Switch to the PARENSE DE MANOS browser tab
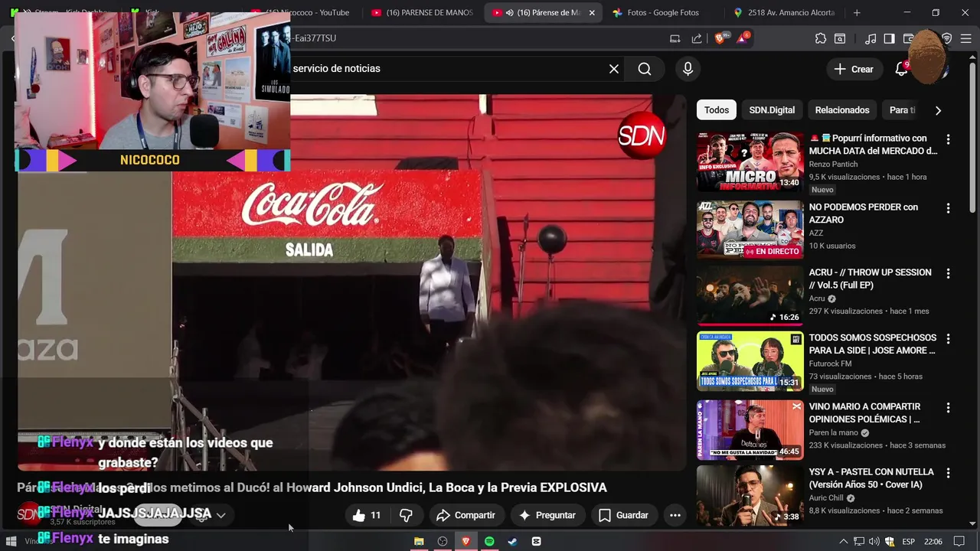This screenshot has height=551, width=980. 423,13
